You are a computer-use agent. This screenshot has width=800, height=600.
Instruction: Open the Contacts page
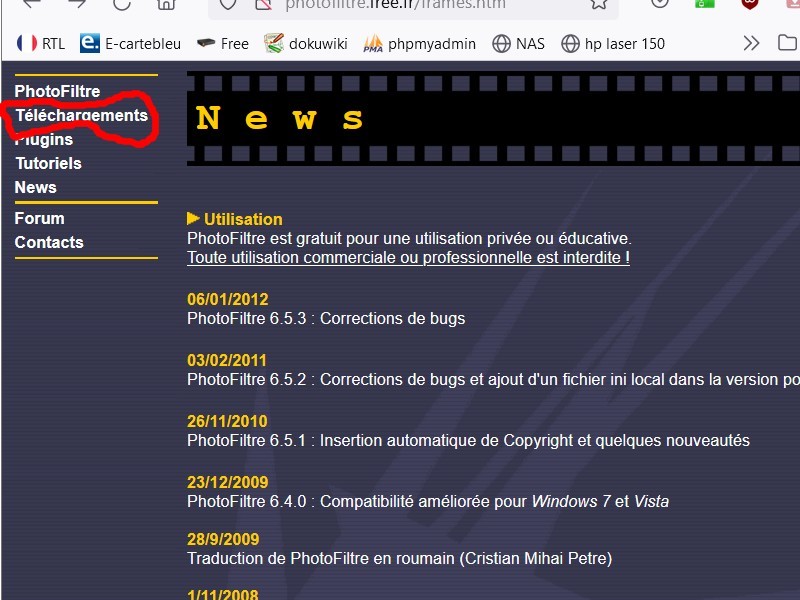(x=49, y=242)
